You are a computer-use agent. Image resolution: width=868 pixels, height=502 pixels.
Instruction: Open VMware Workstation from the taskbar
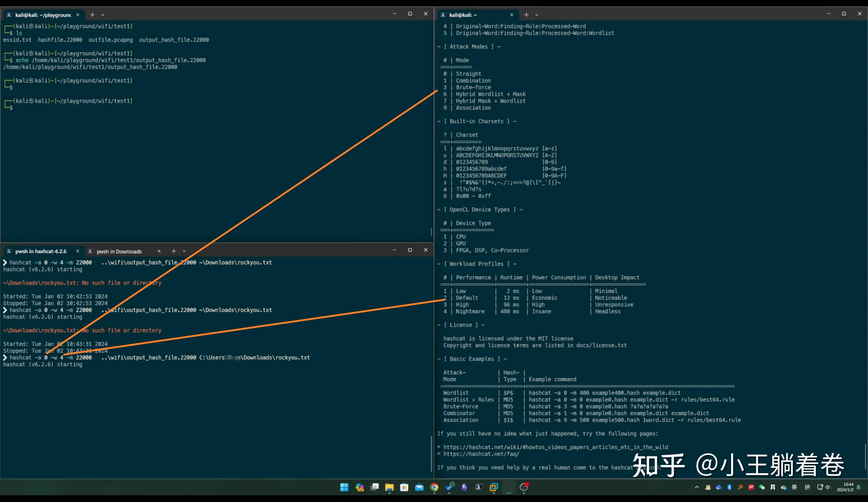(494, 487)
